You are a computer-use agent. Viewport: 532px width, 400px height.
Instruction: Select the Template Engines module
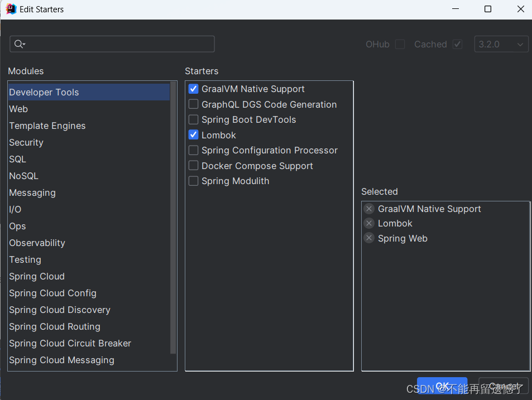[89, 126]
